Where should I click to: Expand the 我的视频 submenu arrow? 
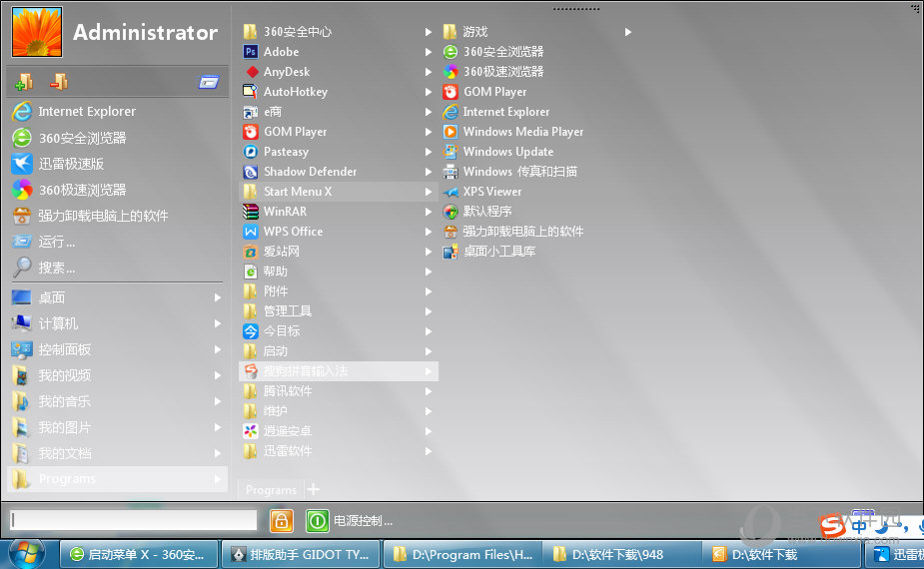click(218, 375)
